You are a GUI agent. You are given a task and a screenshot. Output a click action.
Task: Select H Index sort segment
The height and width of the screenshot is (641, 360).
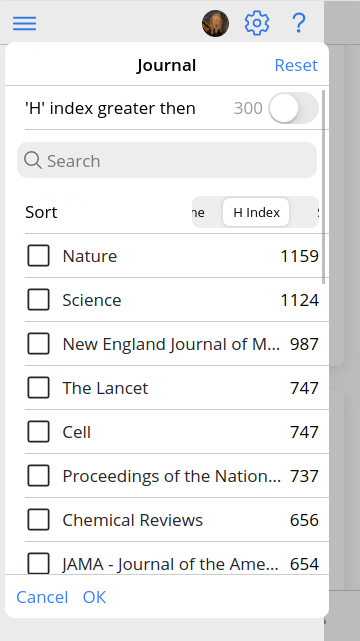pyautogui.click(x=256, y=212)
